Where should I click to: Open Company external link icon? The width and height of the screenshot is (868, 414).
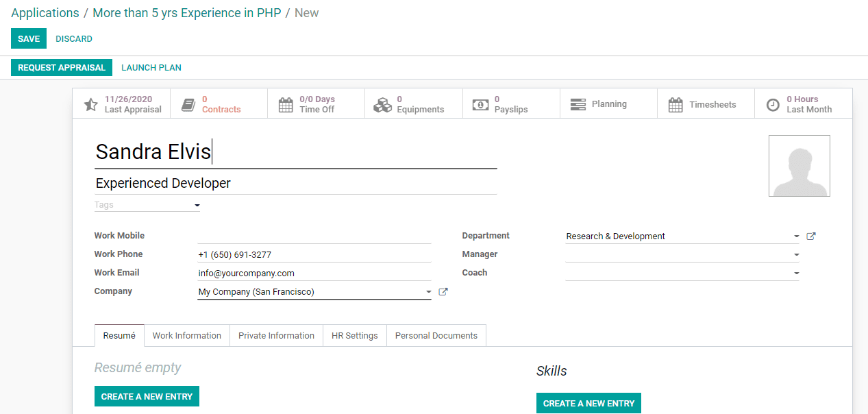point(443,291)
